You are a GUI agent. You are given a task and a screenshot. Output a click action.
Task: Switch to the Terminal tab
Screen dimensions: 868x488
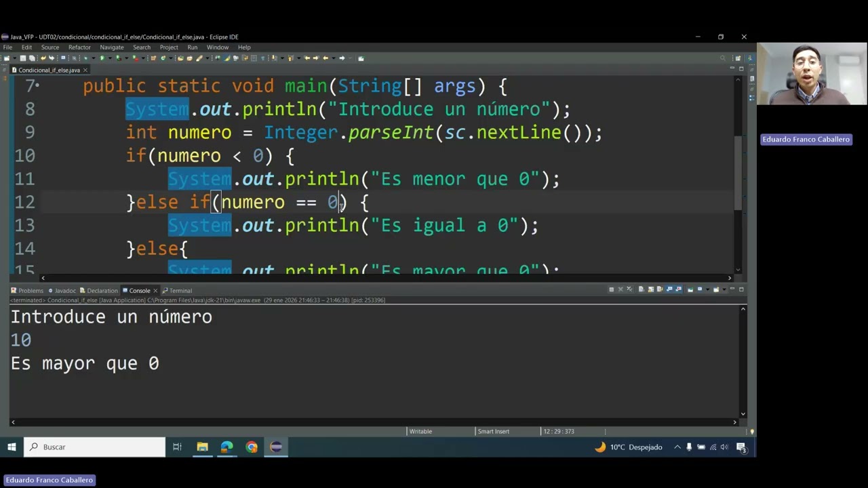(x=177, y=291)
